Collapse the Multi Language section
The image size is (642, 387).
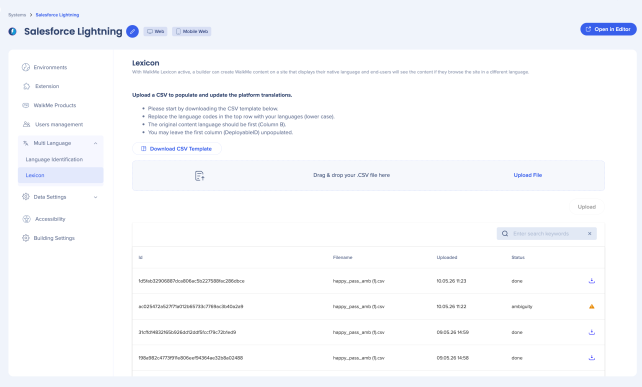(95, 143)
